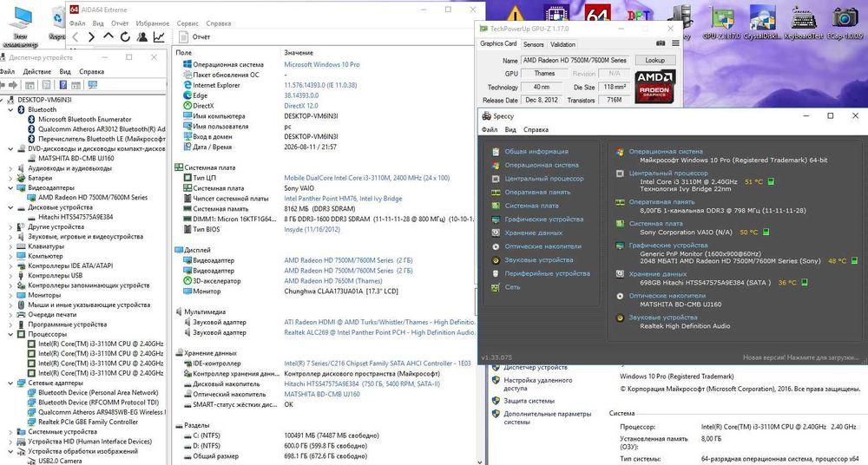Open Speccy Вид menu
The width and height of the screenshot is (868, 465).
pos(510,129)
